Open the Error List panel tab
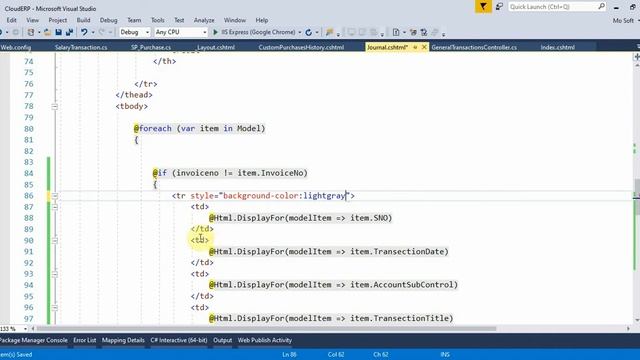 click(84, 340)
